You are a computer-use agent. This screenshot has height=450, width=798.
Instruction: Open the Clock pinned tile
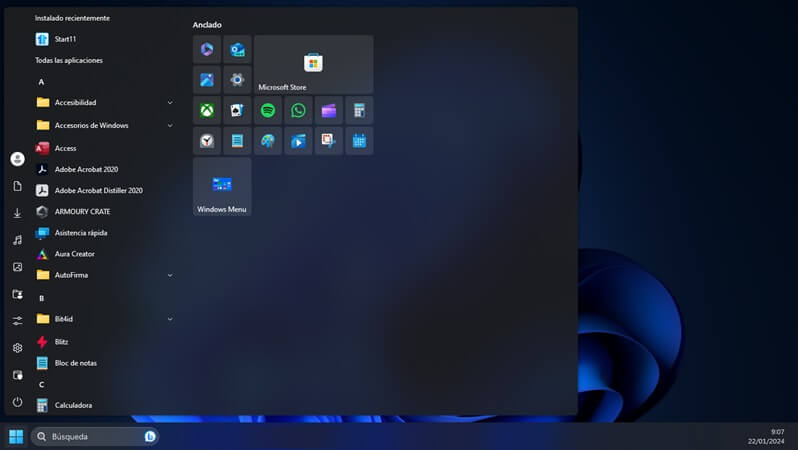[207, 141]
